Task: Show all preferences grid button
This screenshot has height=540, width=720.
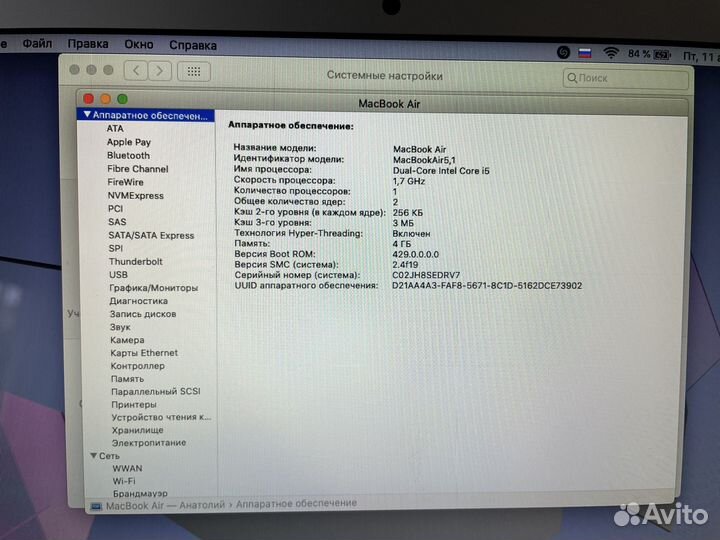Action: 194,72
